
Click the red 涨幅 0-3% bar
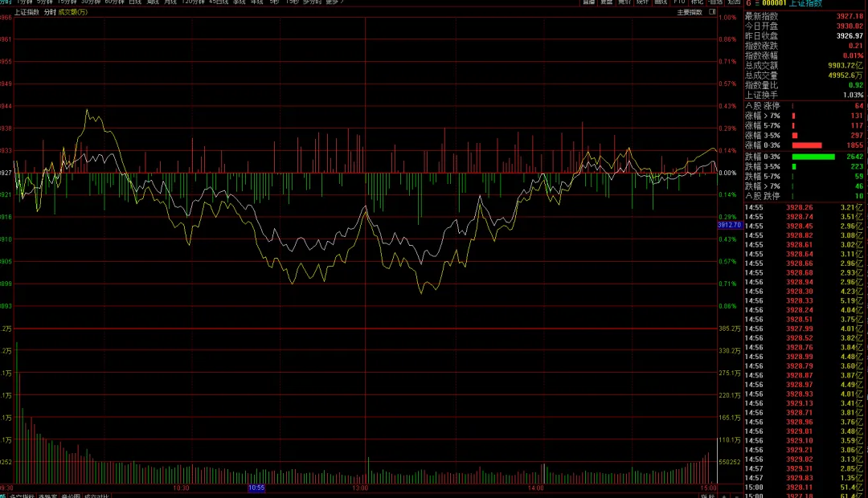807,145
